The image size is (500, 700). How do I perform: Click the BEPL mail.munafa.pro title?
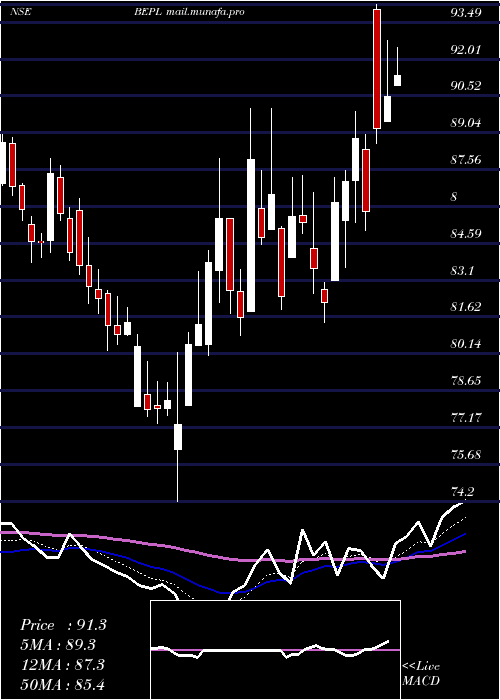(189, 12)
